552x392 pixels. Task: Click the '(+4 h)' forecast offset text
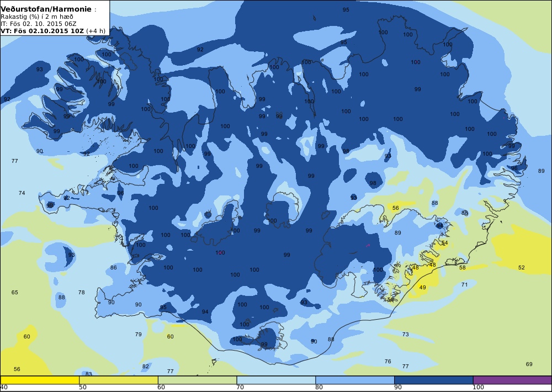pos(95,30)
